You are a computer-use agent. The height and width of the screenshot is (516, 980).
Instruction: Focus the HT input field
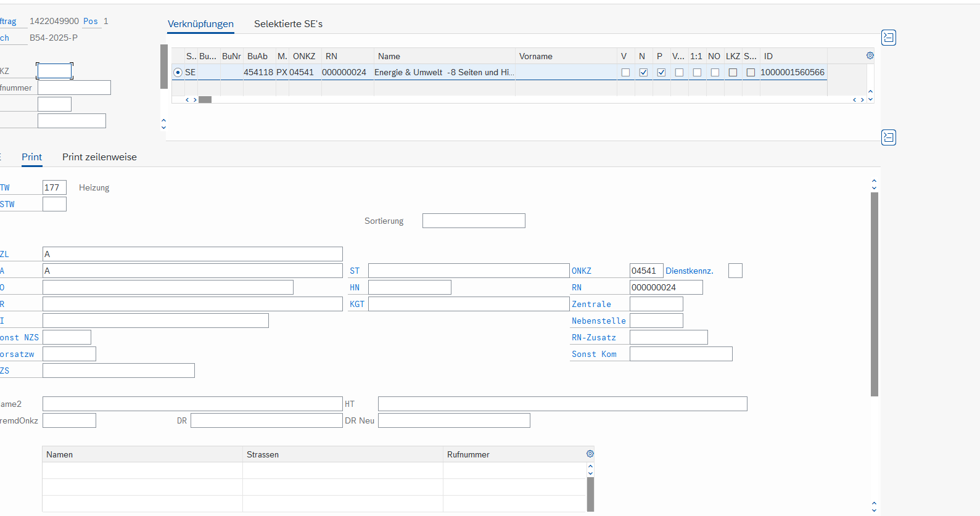562,404
